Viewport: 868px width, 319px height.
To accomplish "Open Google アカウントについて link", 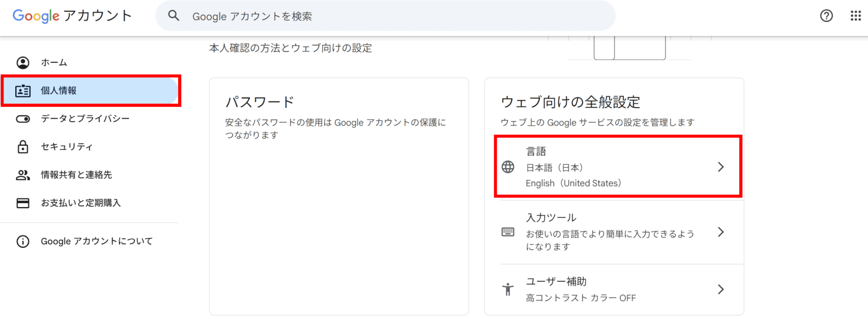I will coord(97,241).
